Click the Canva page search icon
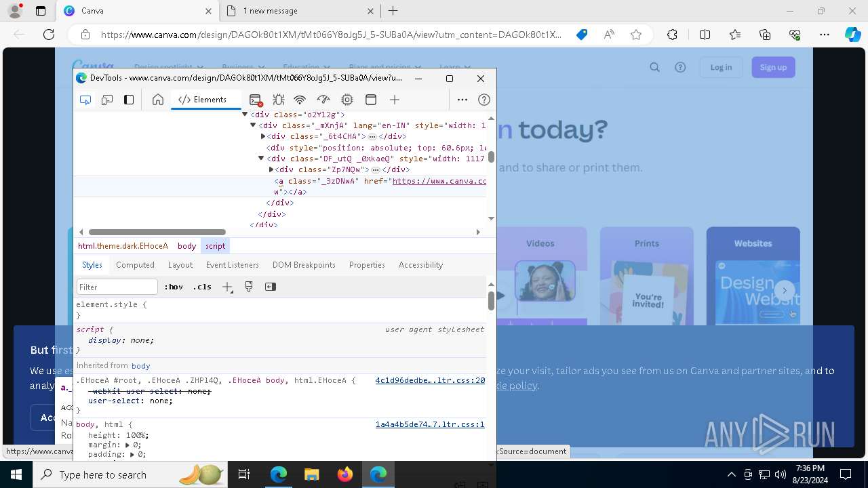 [654, 67]
